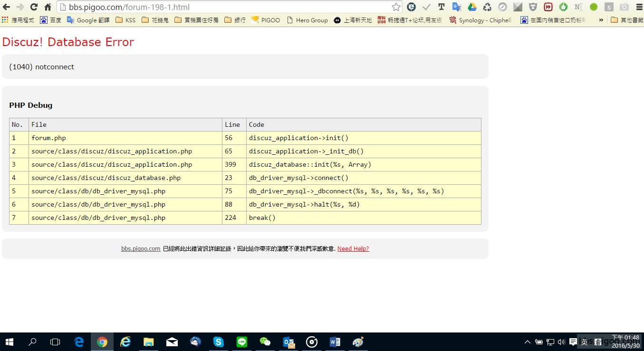The image size is (644, 351).
Task: Expand the 花錢鬼 bookmark folder
Action: pyautogui.click(x=155, y=20)
